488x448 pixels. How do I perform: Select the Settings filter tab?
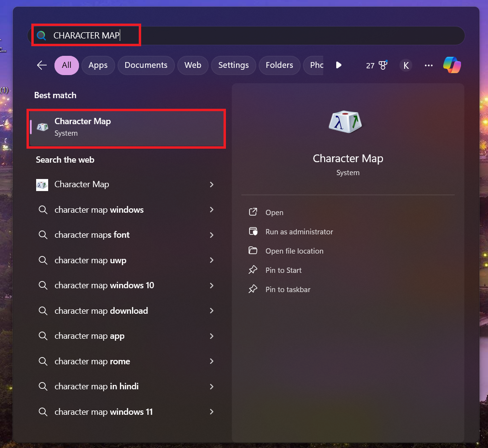pos(233,65)
